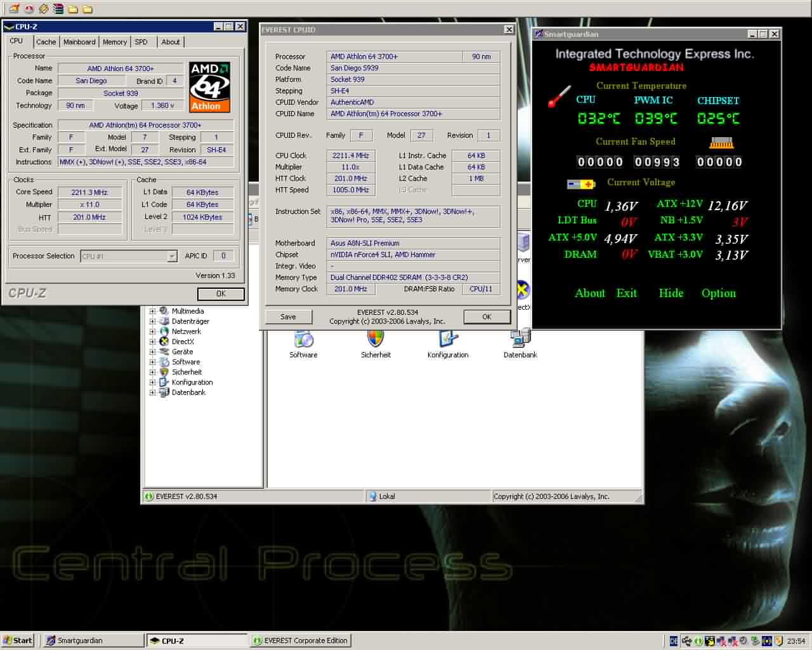The height and width of the screenshot is (650, 812).
Task: Expand the Geräte node in EVEREST tree
Action: click(x=152, y=352)
